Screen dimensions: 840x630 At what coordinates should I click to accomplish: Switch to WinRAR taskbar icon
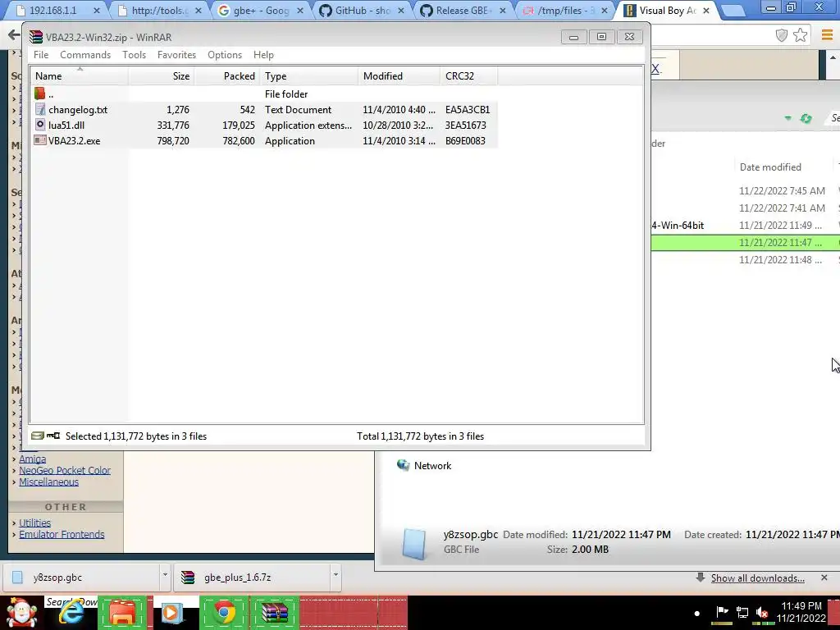pyautogui.click(x=274, y=613)
